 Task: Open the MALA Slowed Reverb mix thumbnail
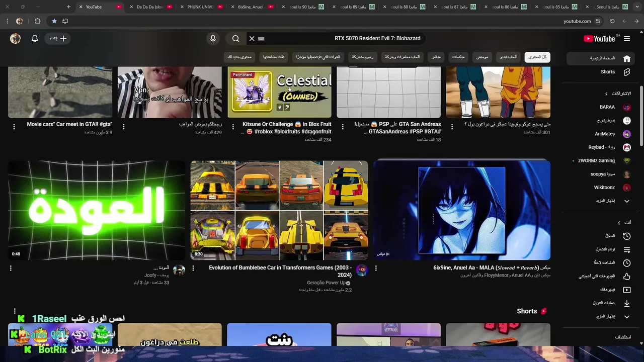point(462,210)
